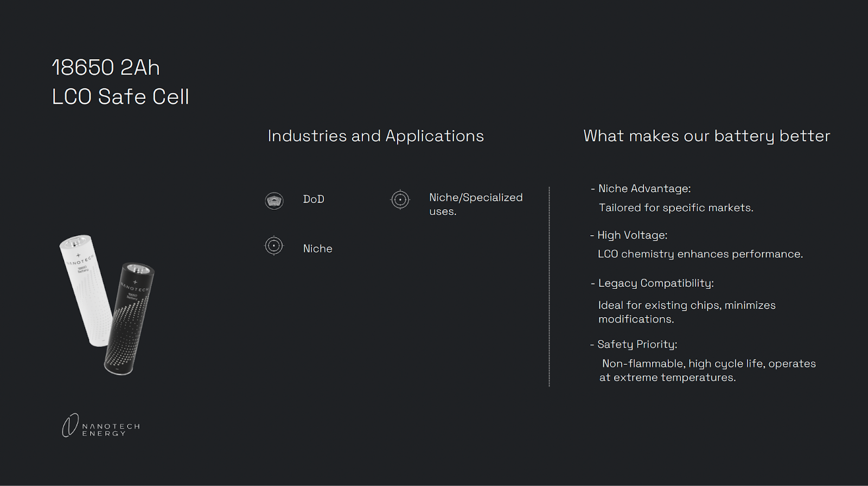868x486 pixels.
Task: Click the 18650 2Ah LCO Safe Cell title
Action: click(x=120, y=82)
